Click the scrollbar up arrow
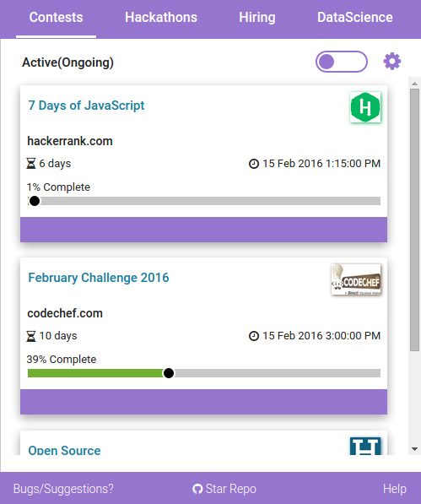 point(414,84)
